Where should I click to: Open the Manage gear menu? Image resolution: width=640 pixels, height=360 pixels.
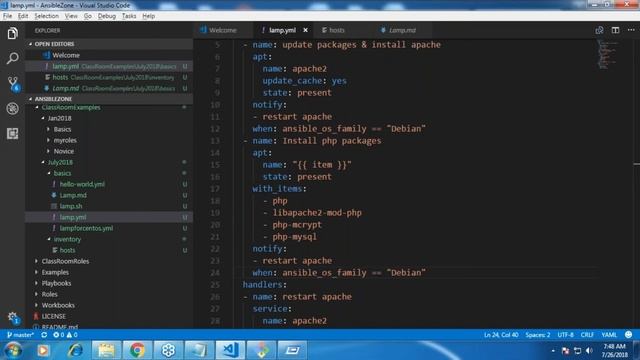pos(13,318)
